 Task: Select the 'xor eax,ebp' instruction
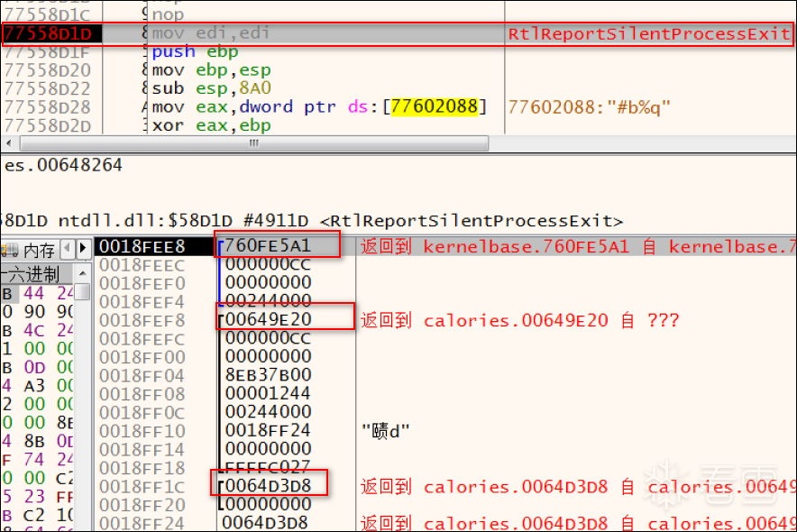tap(211, 125)
